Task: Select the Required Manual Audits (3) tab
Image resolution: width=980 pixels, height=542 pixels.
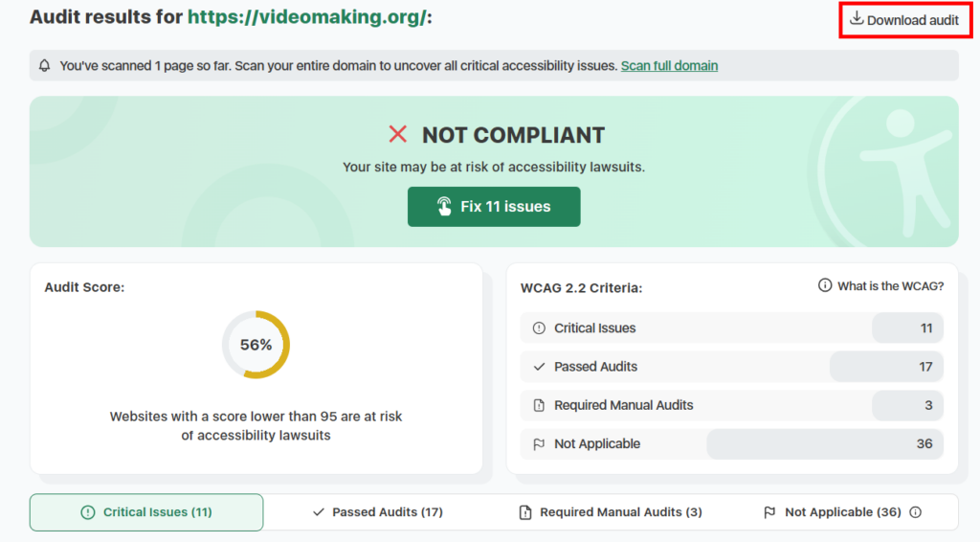Action: (x=611, y=512)
